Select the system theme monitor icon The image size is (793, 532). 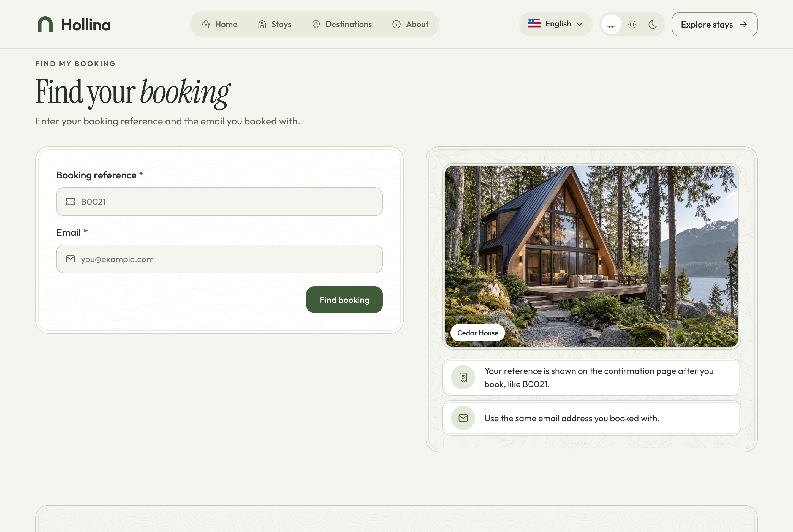(611, 25)
